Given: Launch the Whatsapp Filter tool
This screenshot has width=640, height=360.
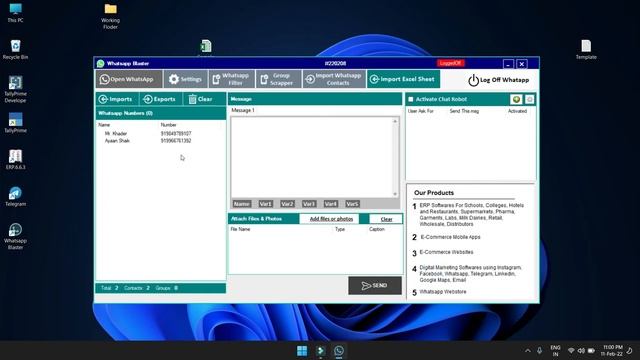Looking at the screenshot, I should pos(231,79).
